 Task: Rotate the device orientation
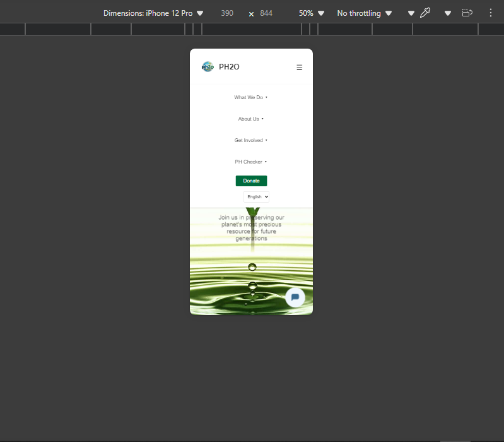pos(467,13)
